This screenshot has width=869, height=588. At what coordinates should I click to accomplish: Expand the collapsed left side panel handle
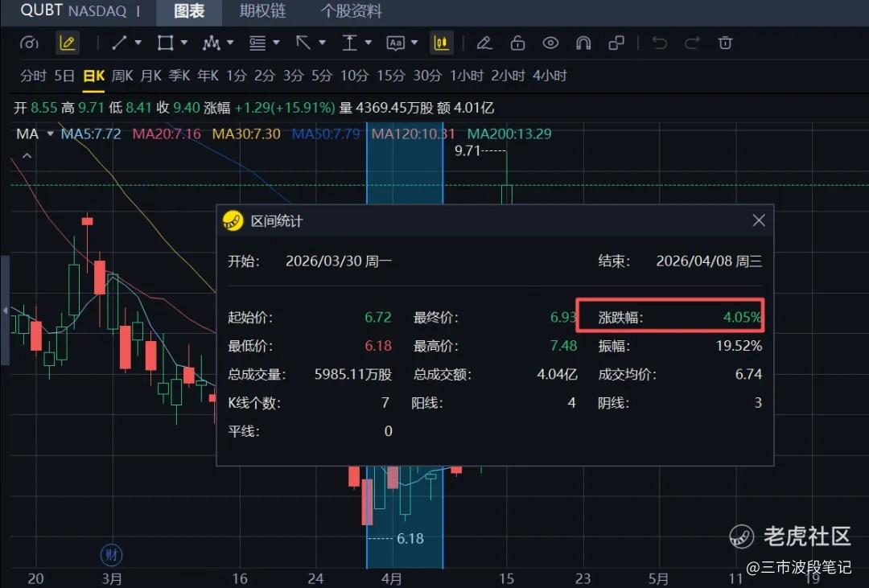point(5,310)
